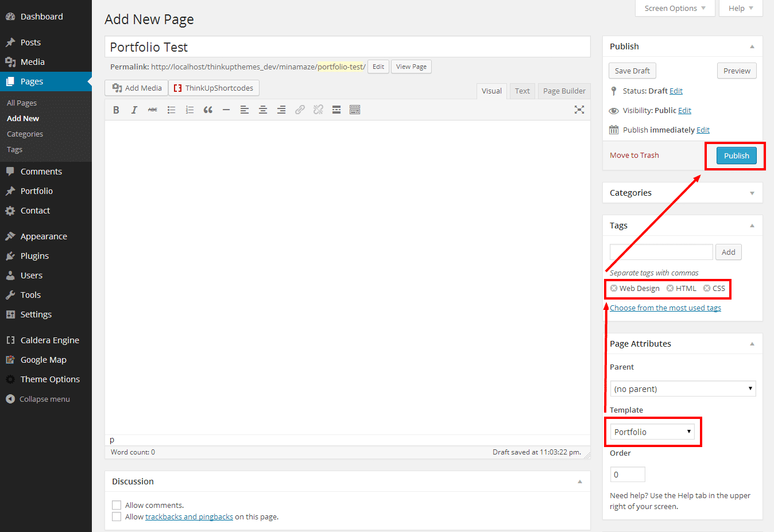Open Portfolio in sidebar menu
The height and width of the screenshot is (532, 774).
coord(46,191)
